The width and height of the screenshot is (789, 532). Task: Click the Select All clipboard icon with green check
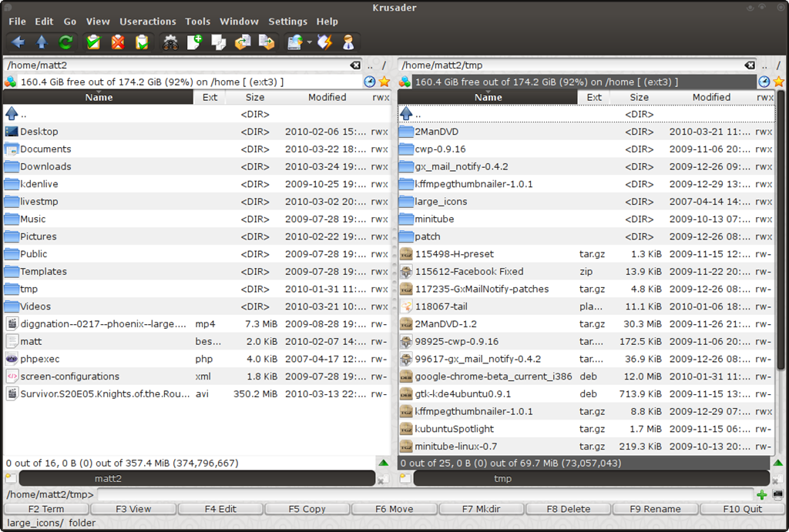point(93,42)
